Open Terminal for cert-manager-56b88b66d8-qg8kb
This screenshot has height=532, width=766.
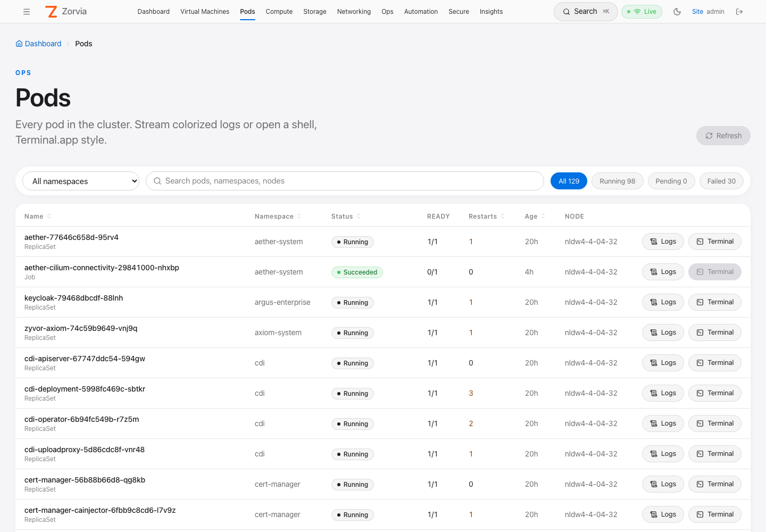point(715,484)
